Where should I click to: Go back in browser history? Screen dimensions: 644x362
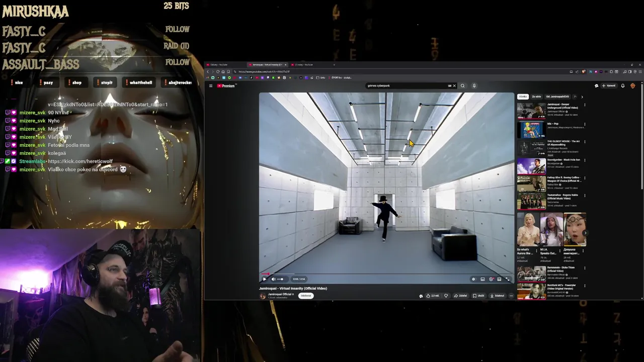point(208,71)
